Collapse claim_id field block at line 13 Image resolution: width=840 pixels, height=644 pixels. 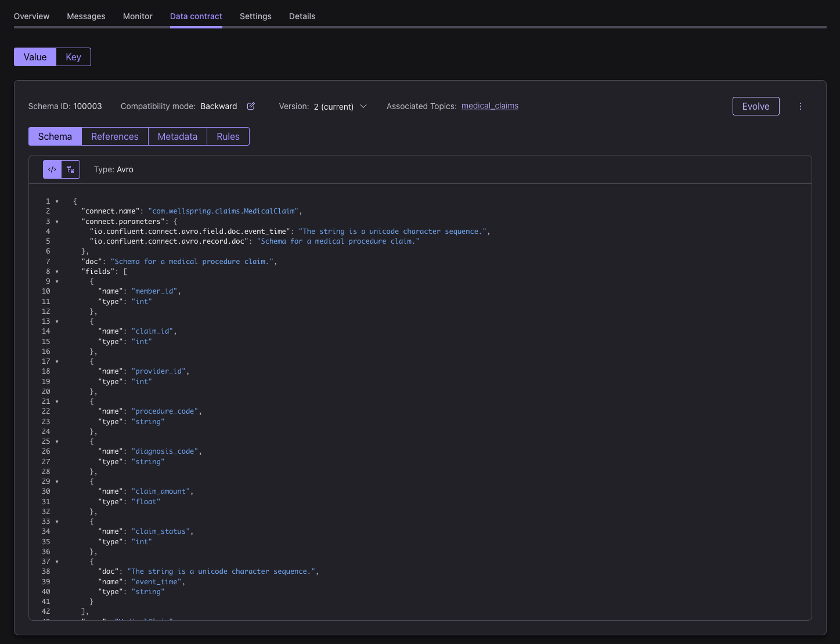pos(57,321)
